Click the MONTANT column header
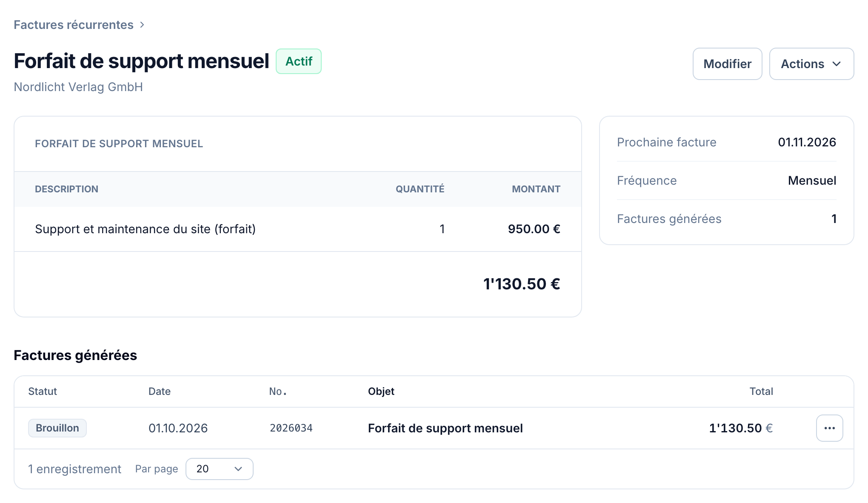The image size is (868, 503). [x=536, y=189]
